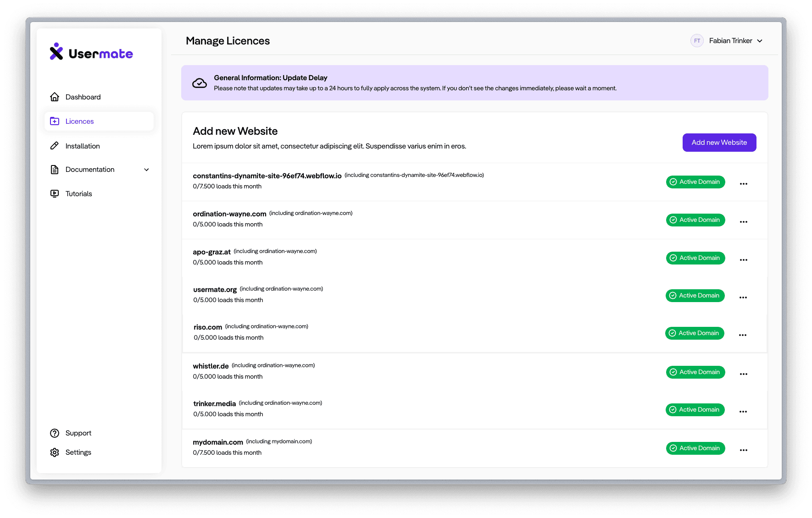This screenshot has height=518, width=812.
Task: Click the Dashboard home icon
Action: 55,97
